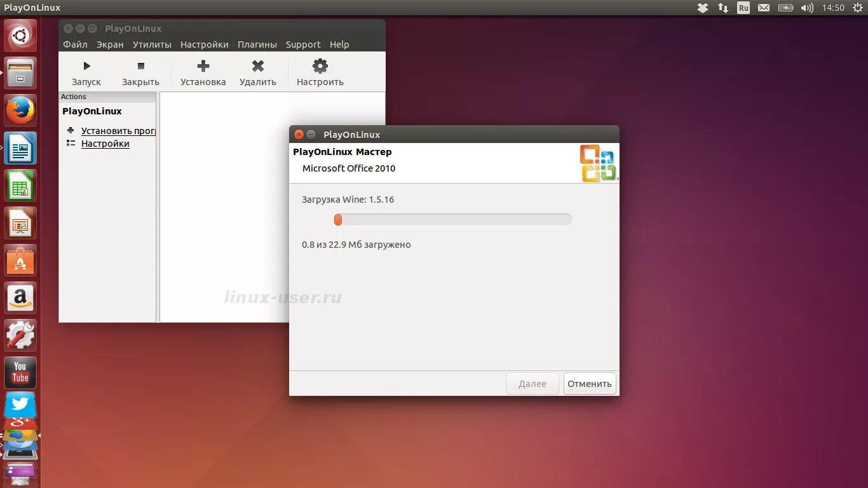Screen dimensions: 868x488
Task: Open the Help menu
Action: 339,44
